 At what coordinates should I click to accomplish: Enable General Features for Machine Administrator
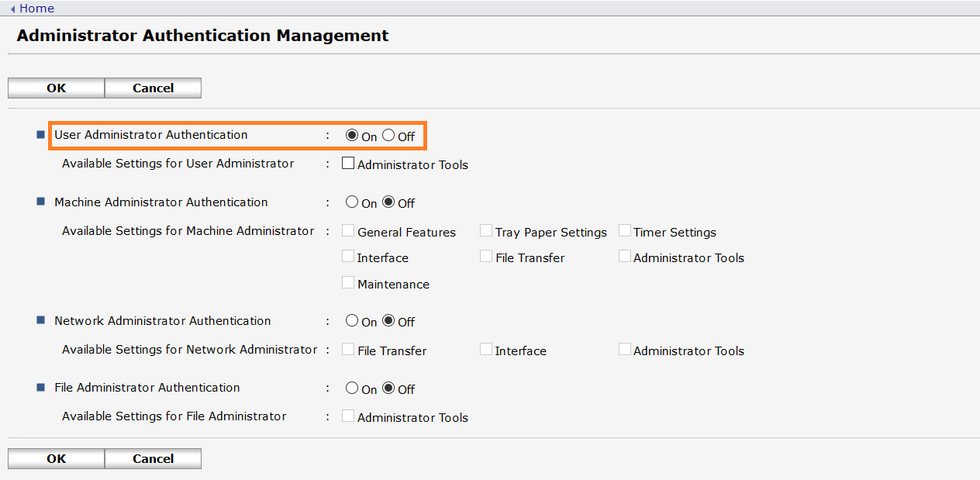click(x=348, y=230)
